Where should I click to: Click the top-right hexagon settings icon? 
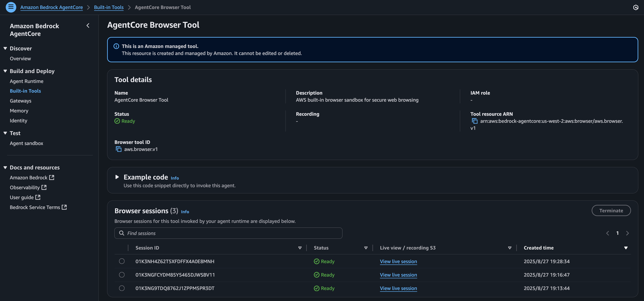[x=635, y=7]
